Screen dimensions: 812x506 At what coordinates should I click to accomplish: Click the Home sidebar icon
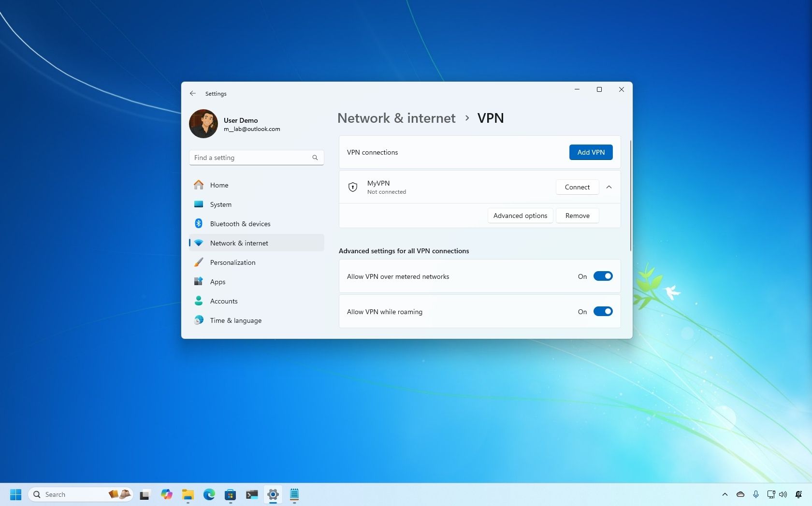tap(199, 185)
